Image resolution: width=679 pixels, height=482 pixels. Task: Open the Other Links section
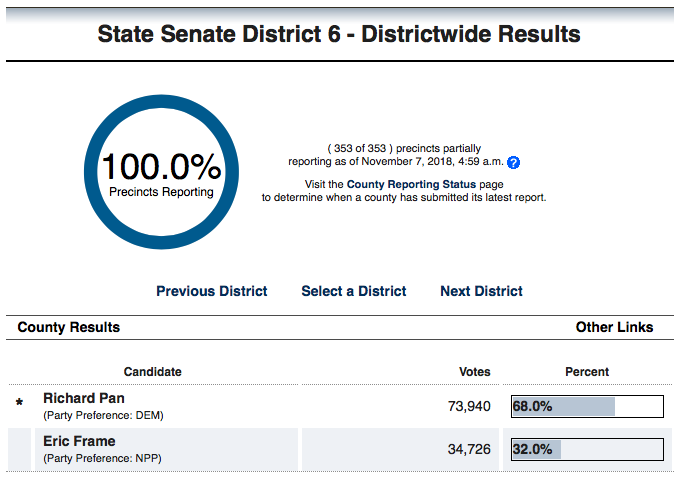point(614,327)
